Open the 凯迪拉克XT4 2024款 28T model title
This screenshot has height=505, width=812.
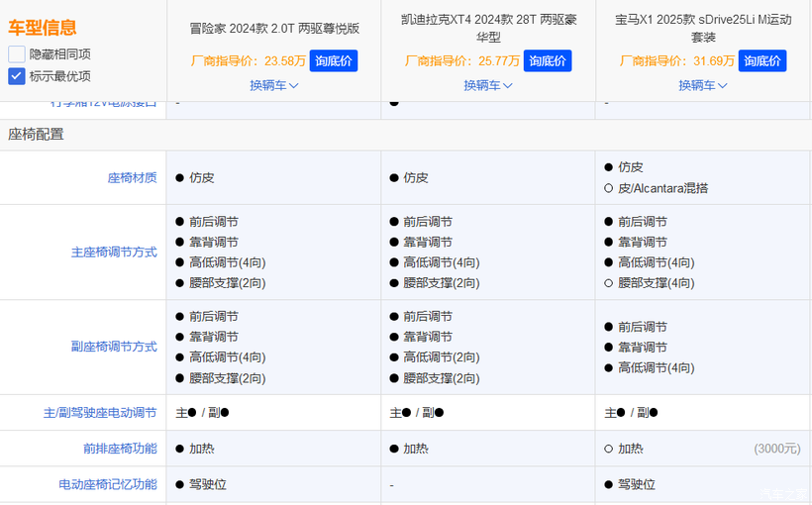(x=488, y=28)
